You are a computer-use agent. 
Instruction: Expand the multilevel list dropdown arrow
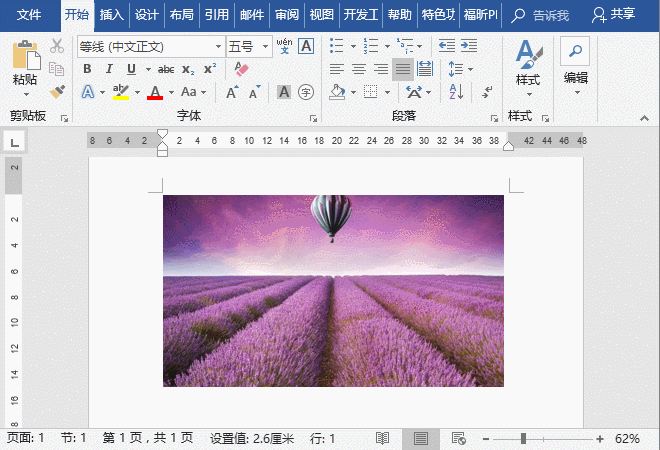420,46
